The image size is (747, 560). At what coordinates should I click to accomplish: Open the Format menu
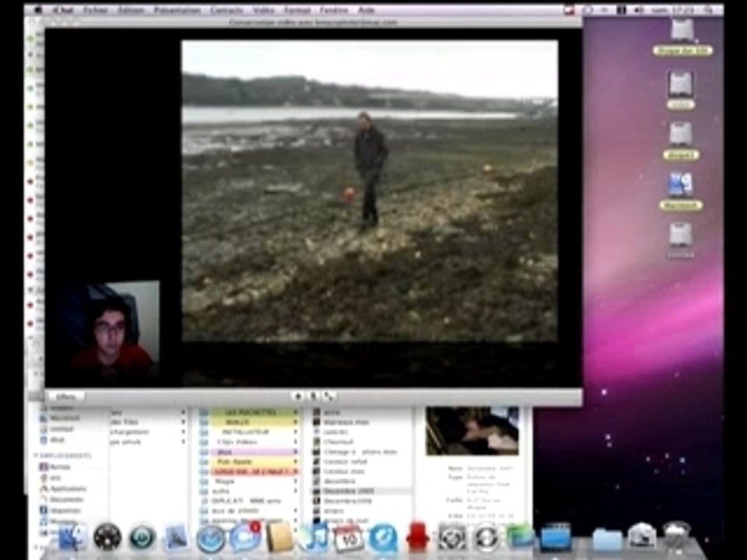296,10
